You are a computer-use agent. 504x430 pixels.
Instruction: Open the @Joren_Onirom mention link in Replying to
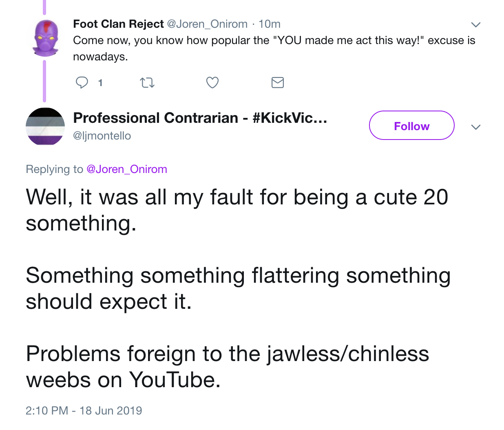point(127,169)
